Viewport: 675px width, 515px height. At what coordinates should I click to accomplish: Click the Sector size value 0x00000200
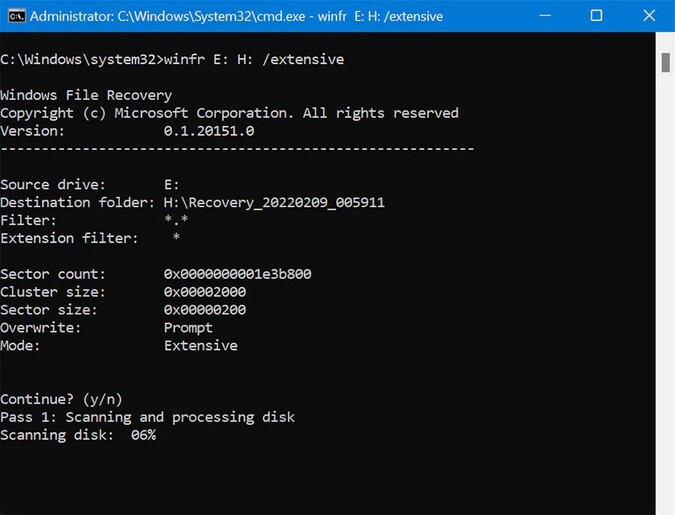pos(205,310)
